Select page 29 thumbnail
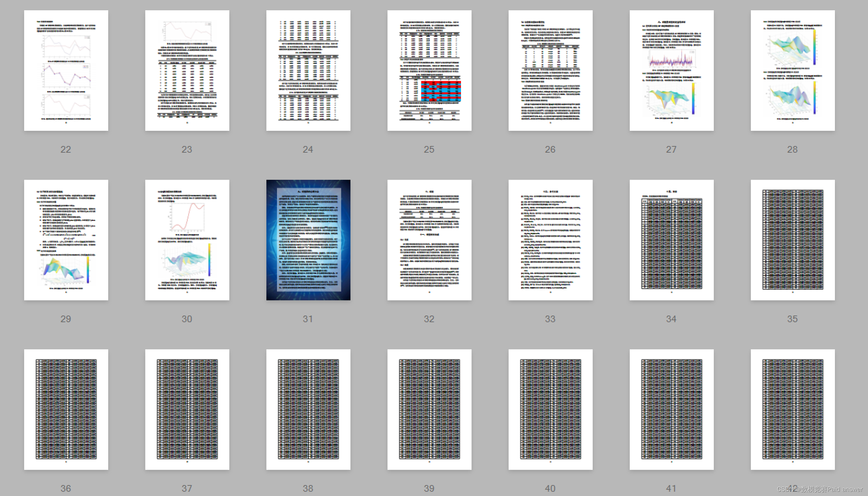 tap(66, 240)
